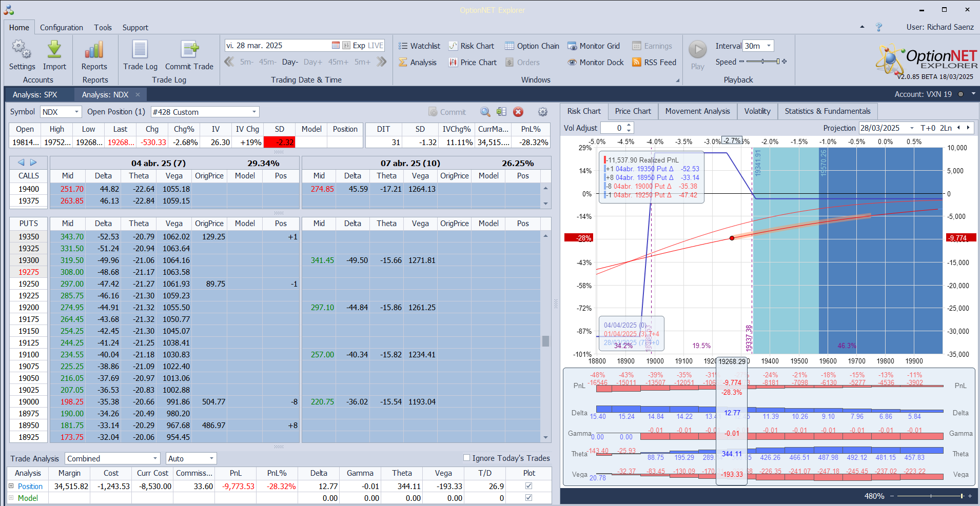The width and height of the screenshot is (980, 506).
Task: Adjust the playback Speed slider
Action: pos(763,62)
